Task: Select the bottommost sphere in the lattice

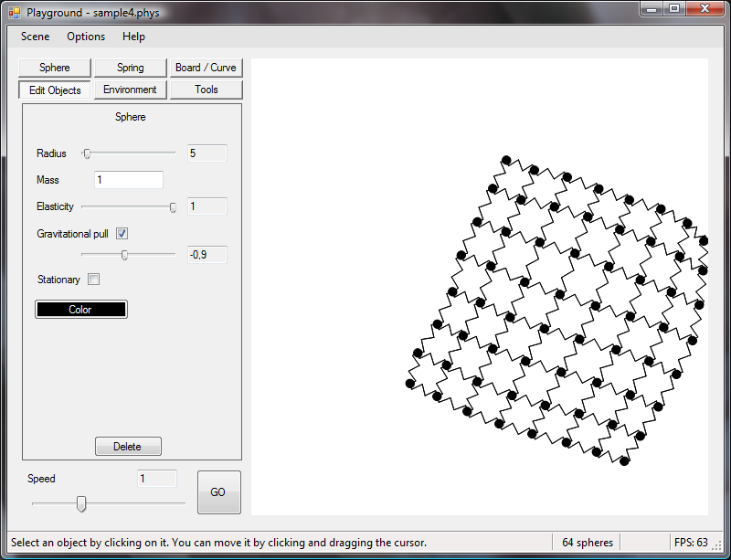Action: [x=624, y=461]
